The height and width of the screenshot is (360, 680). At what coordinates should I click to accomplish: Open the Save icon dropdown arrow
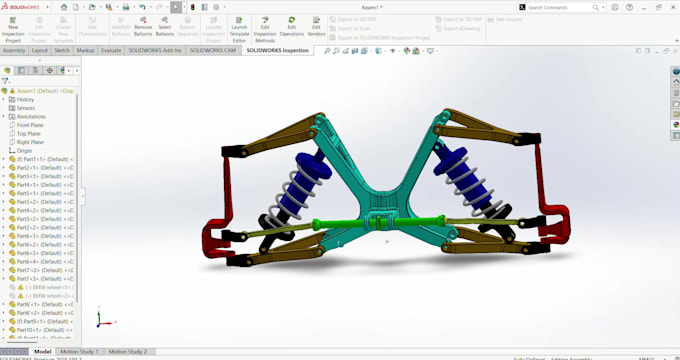click(117, 7)
